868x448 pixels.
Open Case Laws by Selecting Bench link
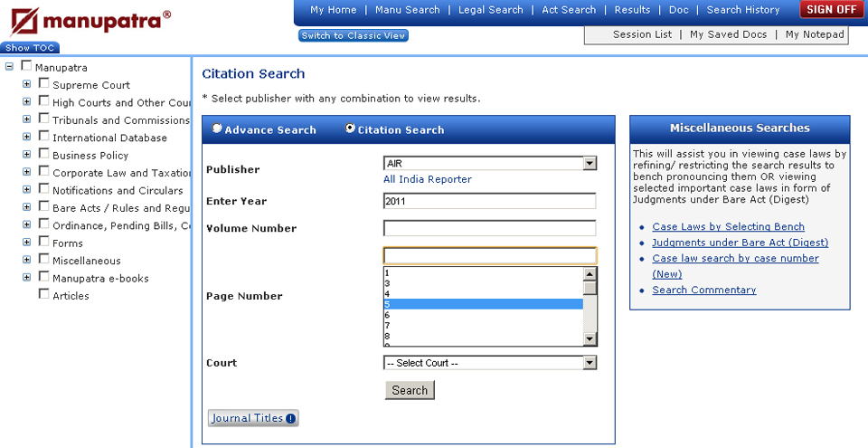[x=728, y=227]
